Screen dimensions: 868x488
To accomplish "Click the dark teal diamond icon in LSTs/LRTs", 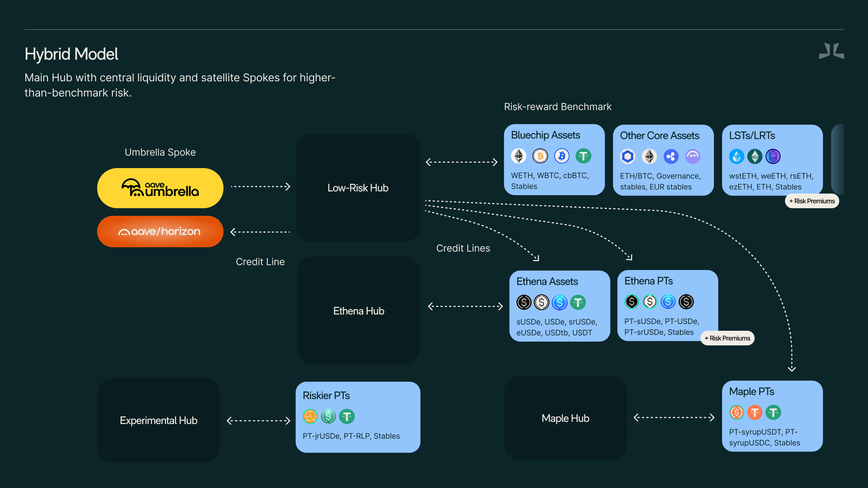I will 755,157.
